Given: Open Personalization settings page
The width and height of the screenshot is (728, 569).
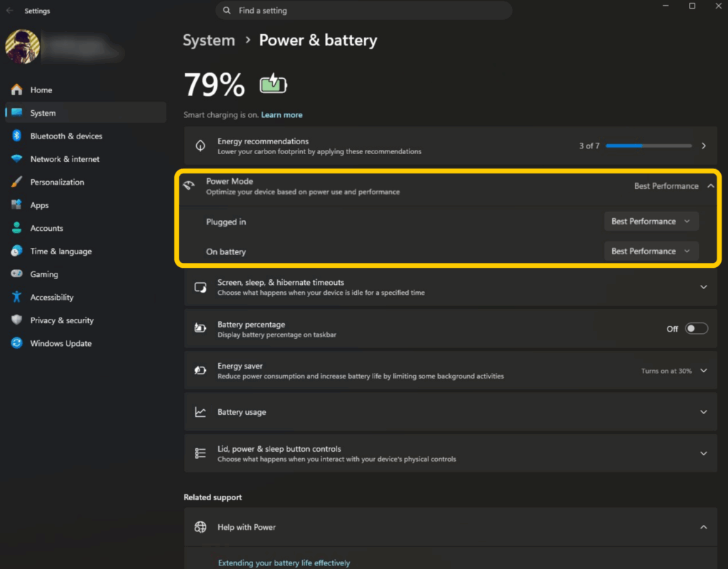Looking at the screenshot, I should point(85,182).
